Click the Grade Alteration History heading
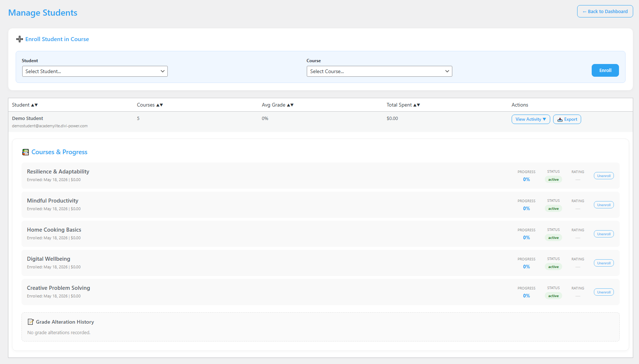This screenshot has width=639, height=364. pyautogui.click(x=65, y=322)
